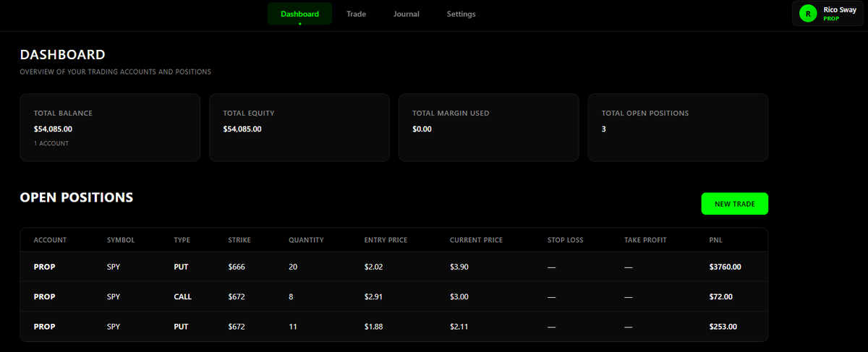
Task: Start a trade with NEW TRADE button
Action: coord(734,204)
